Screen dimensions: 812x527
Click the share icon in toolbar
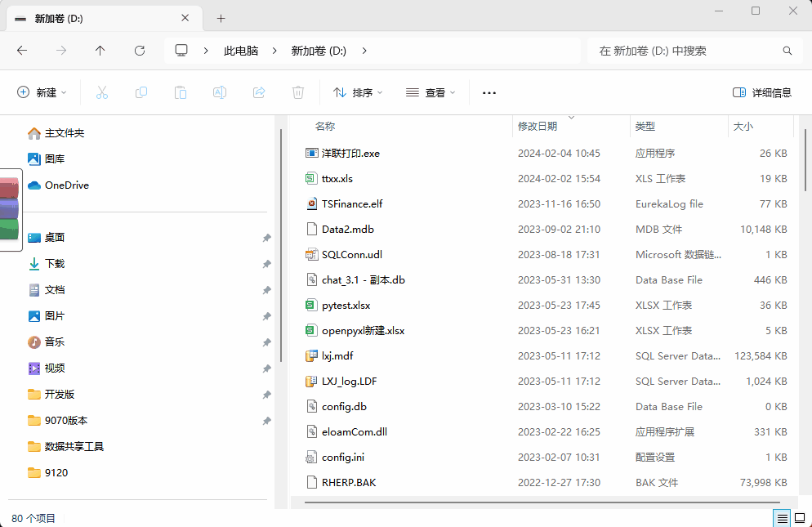click(x=259, y=92)
